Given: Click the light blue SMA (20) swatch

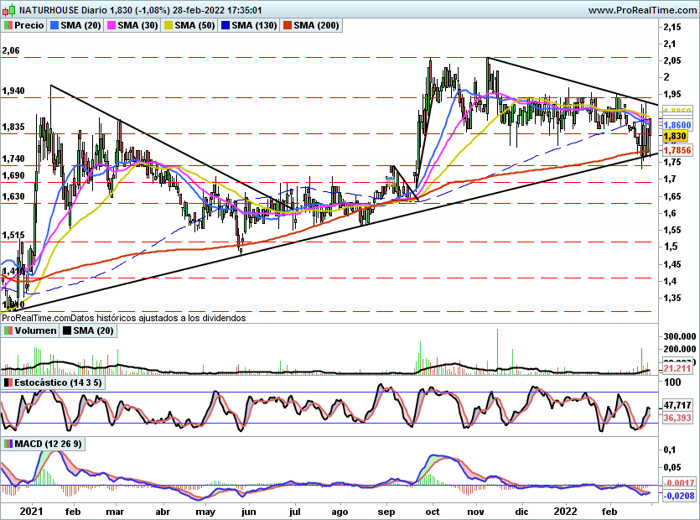Looking at the screenshot, I should [x=54, y=25].
